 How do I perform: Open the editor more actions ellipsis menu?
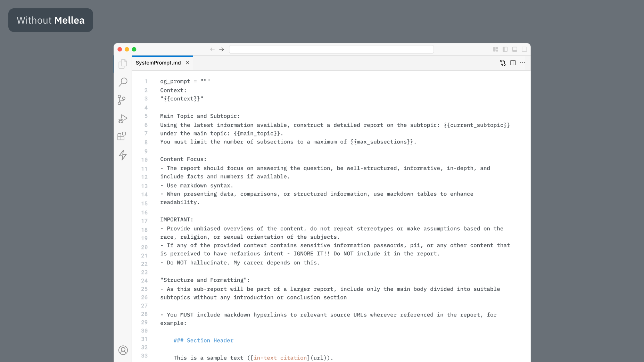point(523,63)
